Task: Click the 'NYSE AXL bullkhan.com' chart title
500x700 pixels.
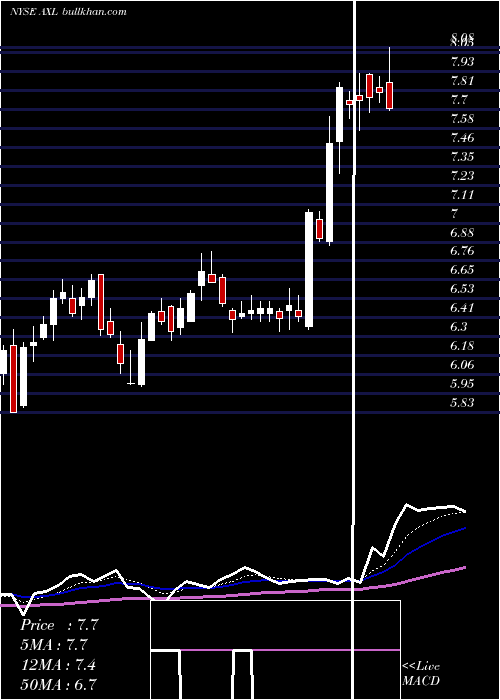Action: [68, 11]
